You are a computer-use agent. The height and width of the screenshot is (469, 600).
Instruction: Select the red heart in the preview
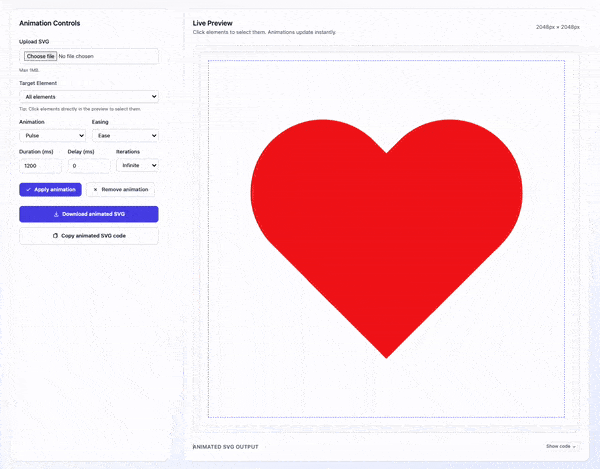(x=386, y=237)
